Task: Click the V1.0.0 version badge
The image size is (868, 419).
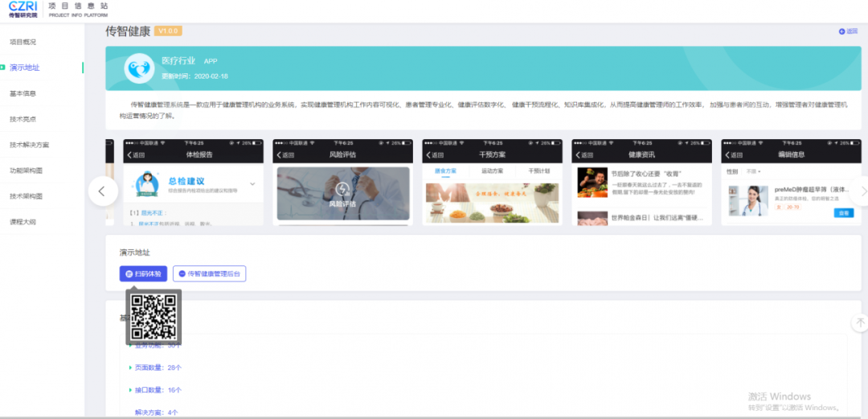Action: 168,31
